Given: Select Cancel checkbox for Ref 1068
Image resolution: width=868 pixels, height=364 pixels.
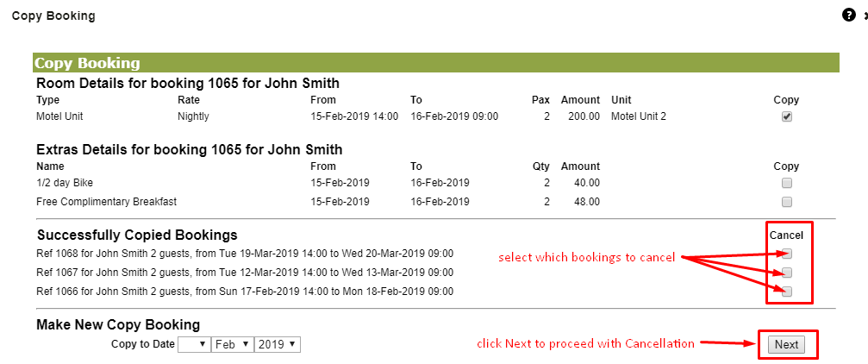Looking at the screenshot, I should coord(787,254).
